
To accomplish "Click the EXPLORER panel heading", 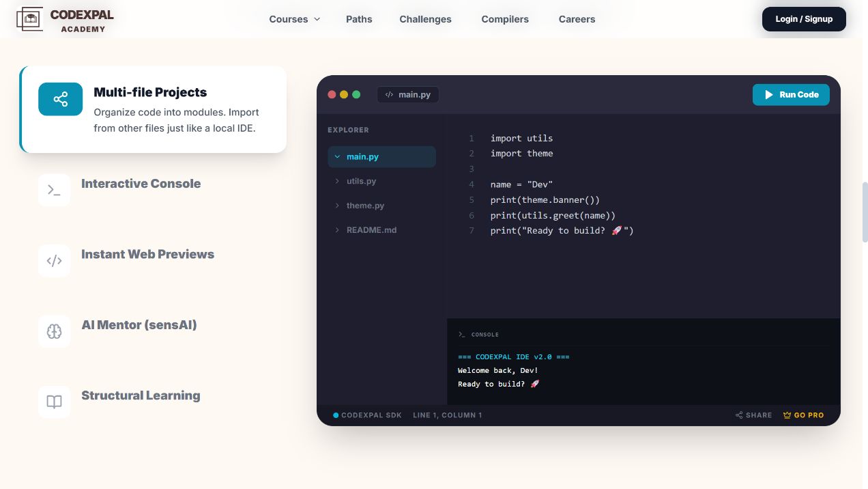I will [x=348, y=130].
